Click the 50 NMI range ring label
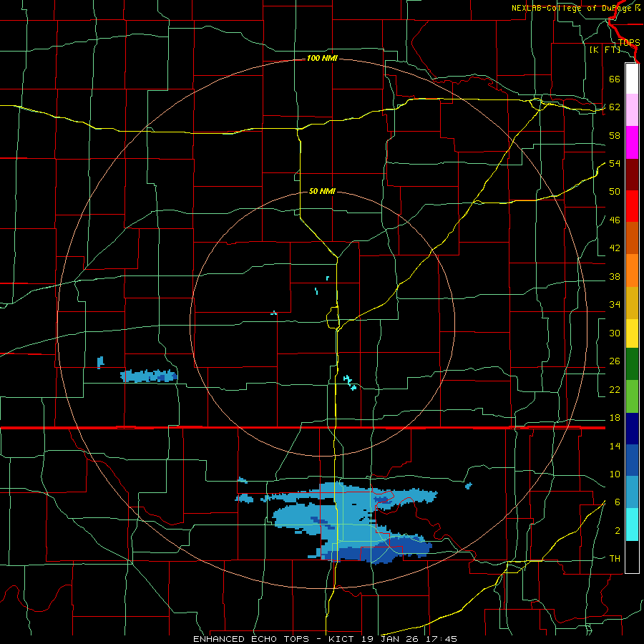Image resolution: width=644 pixels, height=644 pixels. click(322, 191)
